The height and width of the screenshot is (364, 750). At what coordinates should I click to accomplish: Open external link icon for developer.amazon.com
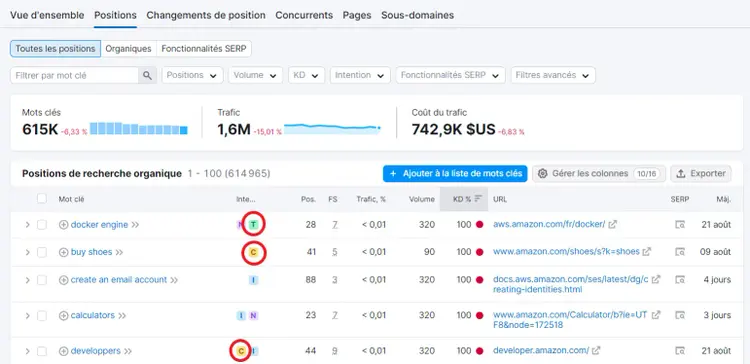(x=596, y=351)
